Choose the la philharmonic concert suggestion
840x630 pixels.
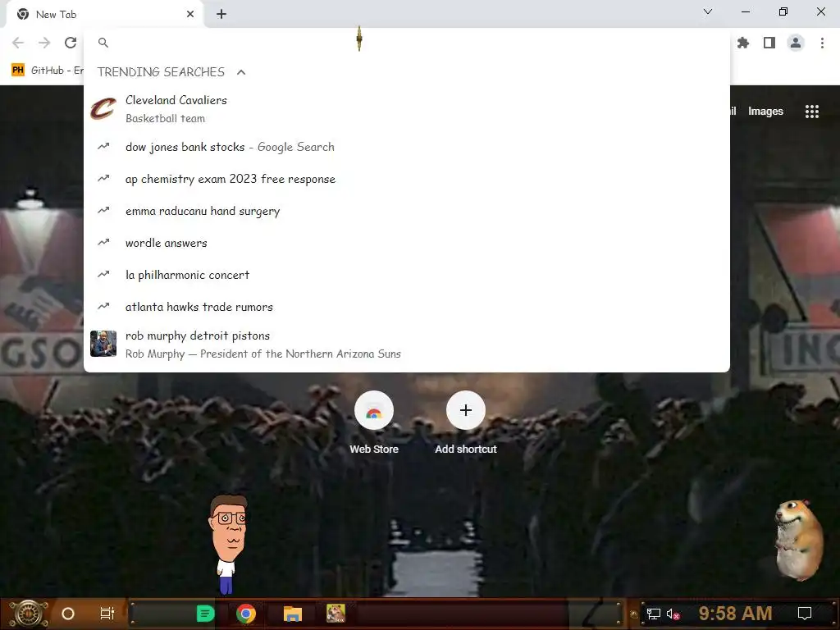(407, 275)
